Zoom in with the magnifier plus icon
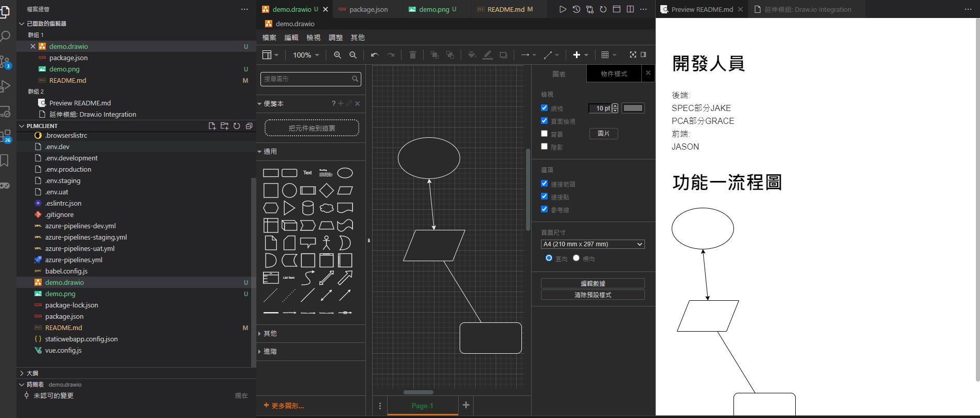Screen dimensions: 980x418 (x=337, y=54)
